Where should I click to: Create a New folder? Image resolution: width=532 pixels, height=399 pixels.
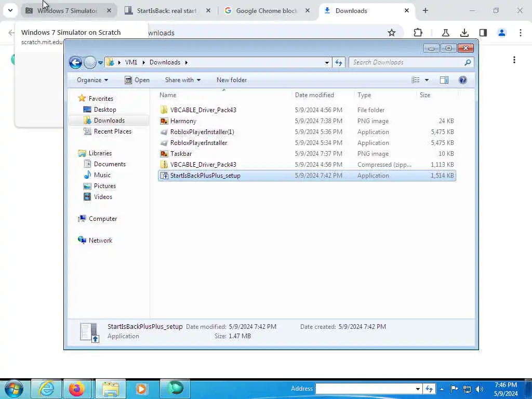pos(232,80)
